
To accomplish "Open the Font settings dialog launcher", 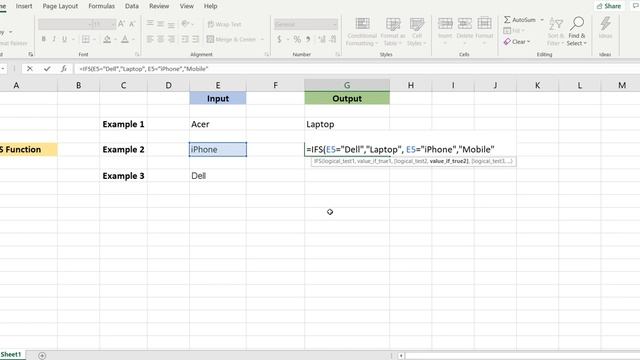I will click(137, 54).
